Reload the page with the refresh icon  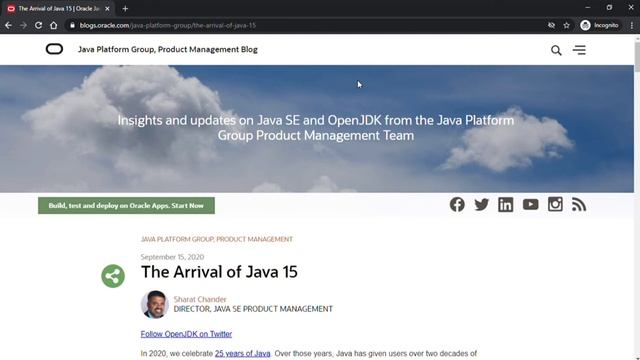click(38, 25)
